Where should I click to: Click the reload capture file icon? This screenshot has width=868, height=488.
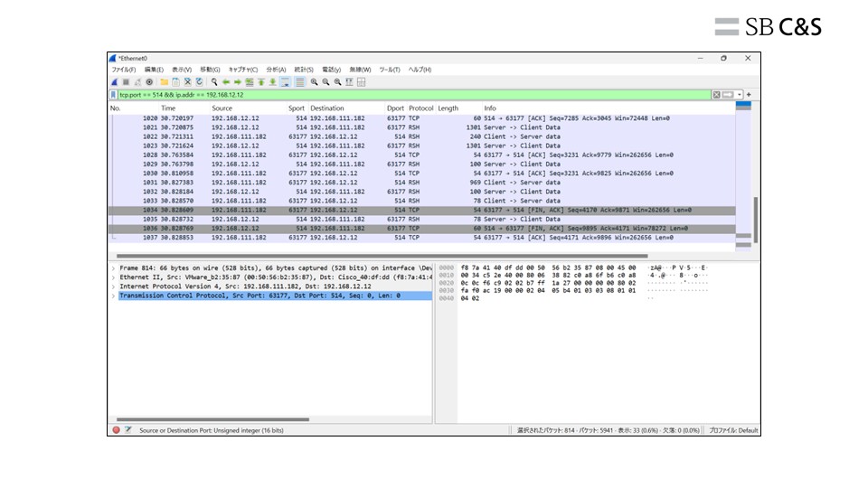tap(199, 82)
